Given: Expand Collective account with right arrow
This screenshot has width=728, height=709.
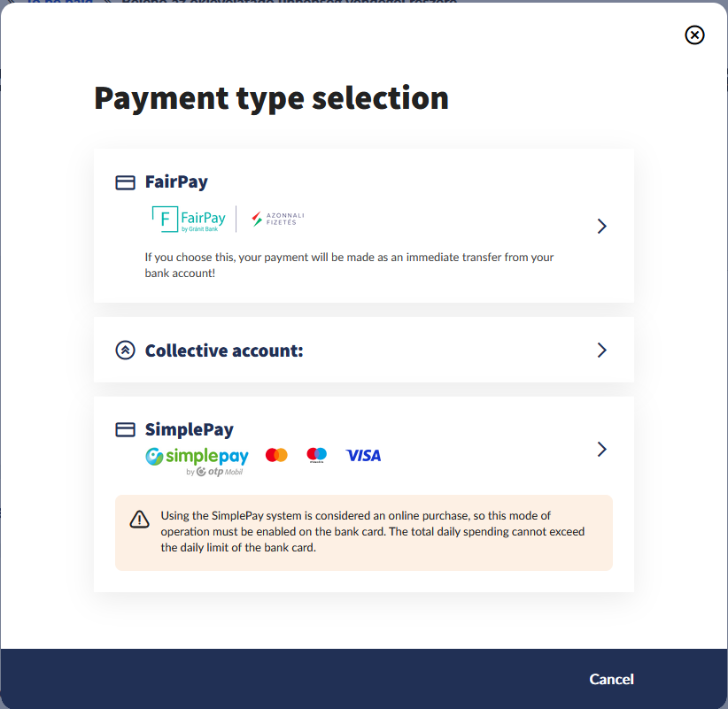Looking at the screenshot, I should pyautogui.click(x=602, y=351).
